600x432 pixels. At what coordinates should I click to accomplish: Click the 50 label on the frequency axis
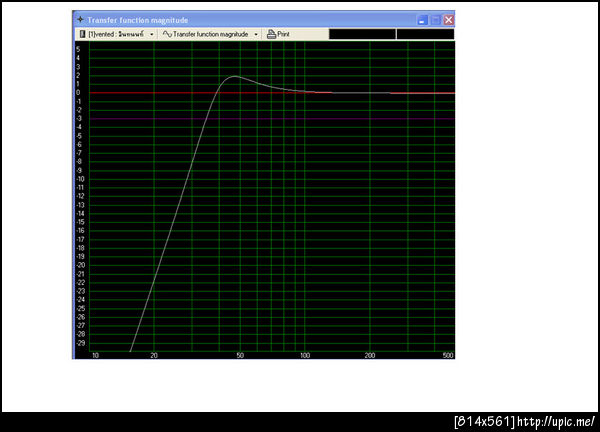pyautogui.click(x=240, y=355)
